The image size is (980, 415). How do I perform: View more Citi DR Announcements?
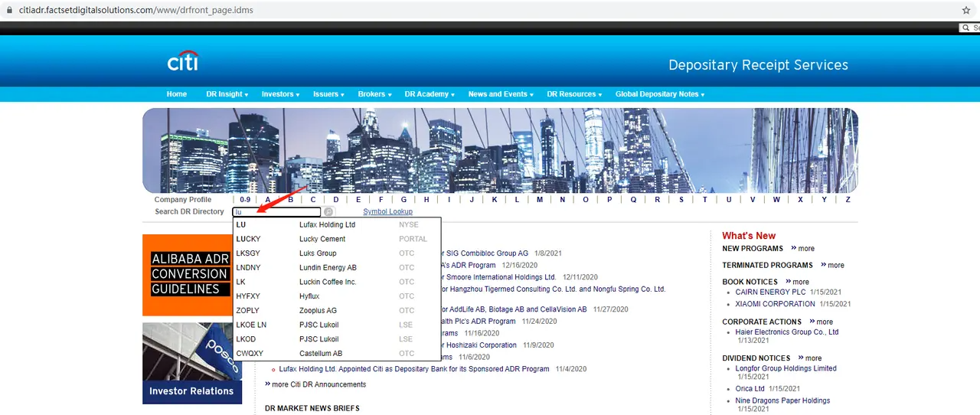(315, 384)
